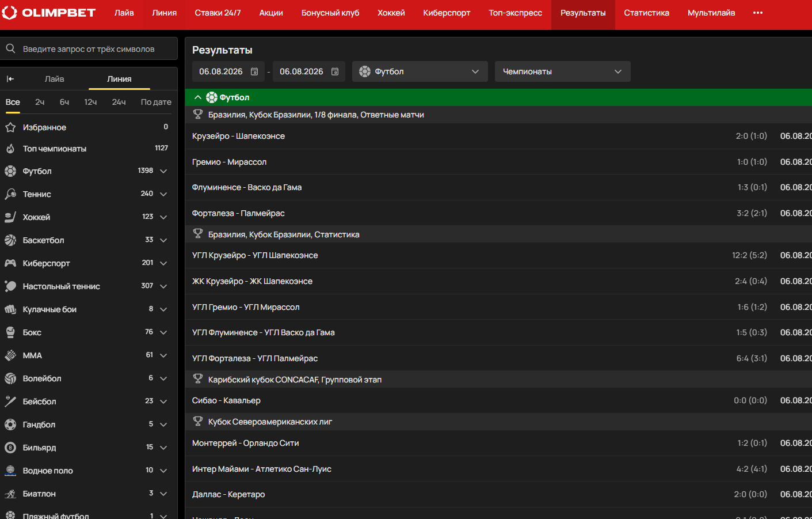Click the Table tennis paddle icon
Screen dimensions: 812x519
10,286
